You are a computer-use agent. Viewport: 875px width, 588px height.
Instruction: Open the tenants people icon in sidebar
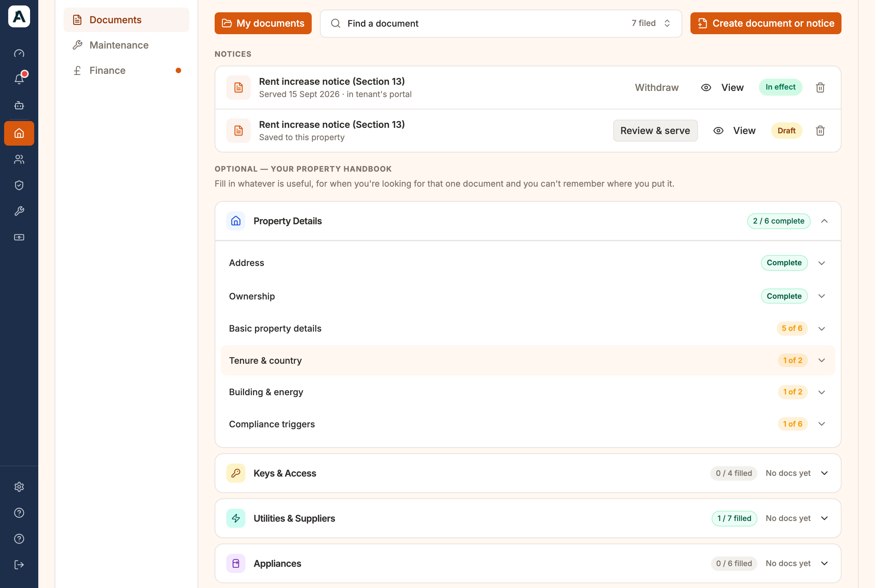[19, 159]
